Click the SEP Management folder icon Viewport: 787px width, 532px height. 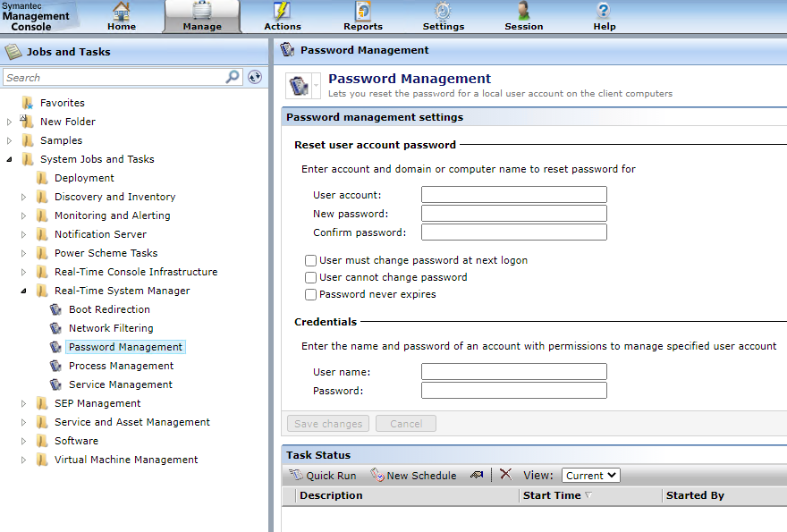pos(42,403)
